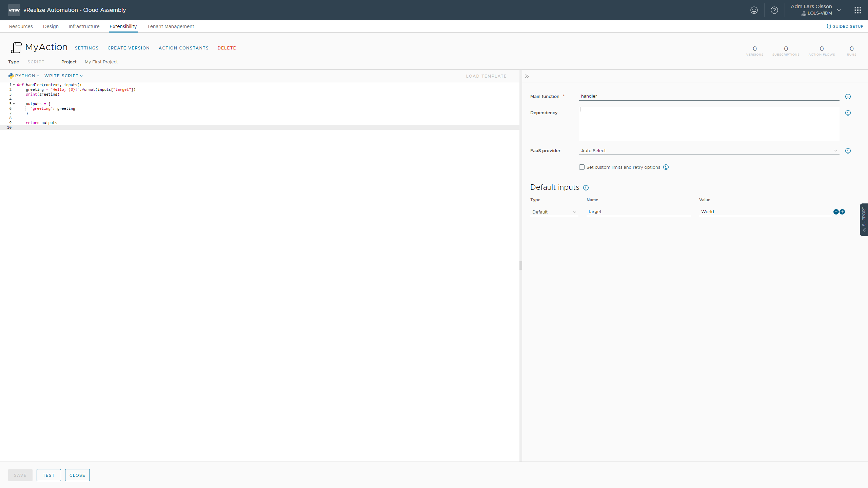Collapse code fold at line 1
The image size is (868, 488).
pyautogui.click(x=14, y=85)
